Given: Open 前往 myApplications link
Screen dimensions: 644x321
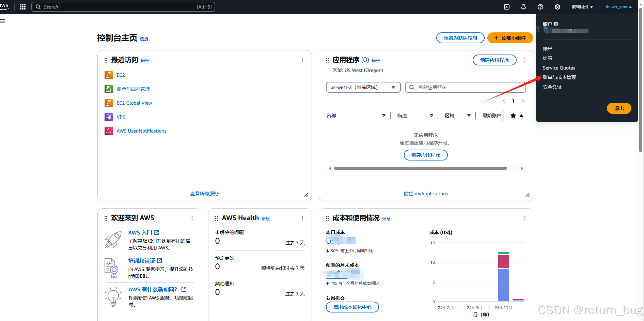Looking at the screenshot, I should pos(426,194).
